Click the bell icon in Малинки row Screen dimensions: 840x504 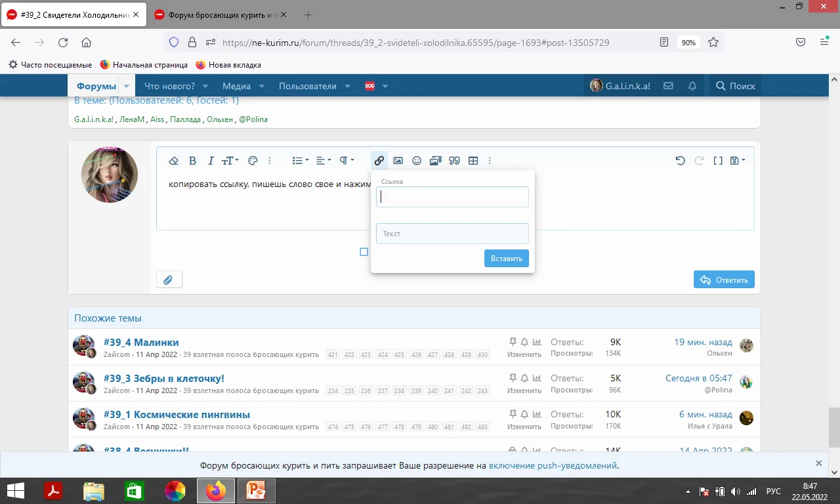tap(525, 342)
